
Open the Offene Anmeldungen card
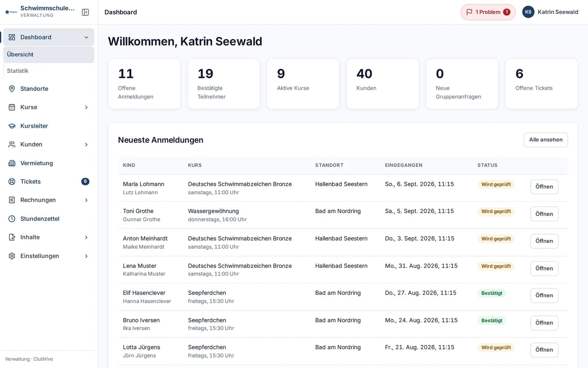point(144,84)
